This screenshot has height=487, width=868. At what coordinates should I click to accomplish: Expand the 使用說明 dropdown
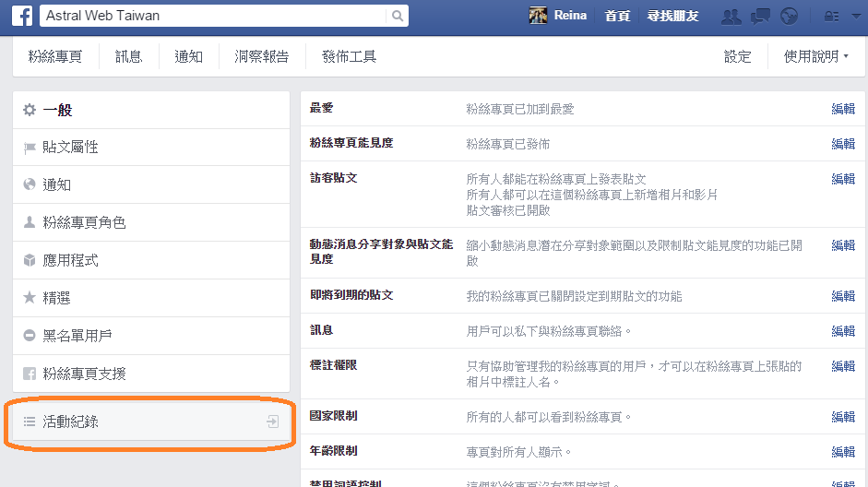[x=816, y=56]
